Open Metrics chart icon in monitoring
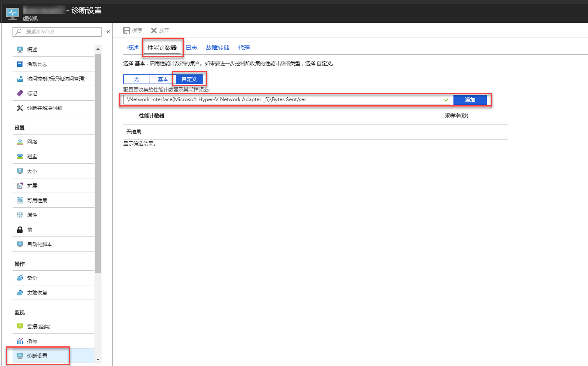Viewport: 588px width, 366px height. 20,341
